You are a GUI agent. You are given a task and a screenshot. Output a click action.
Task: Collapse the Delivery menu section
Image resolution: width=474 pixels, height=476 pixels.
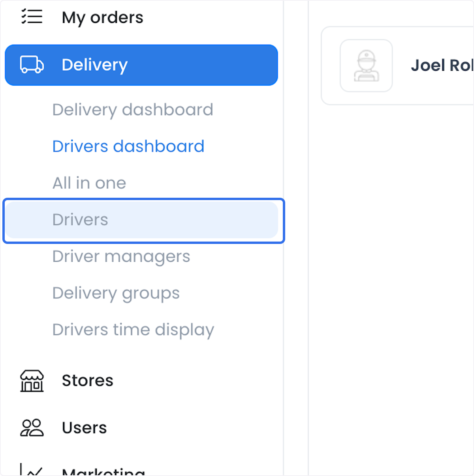141,65
